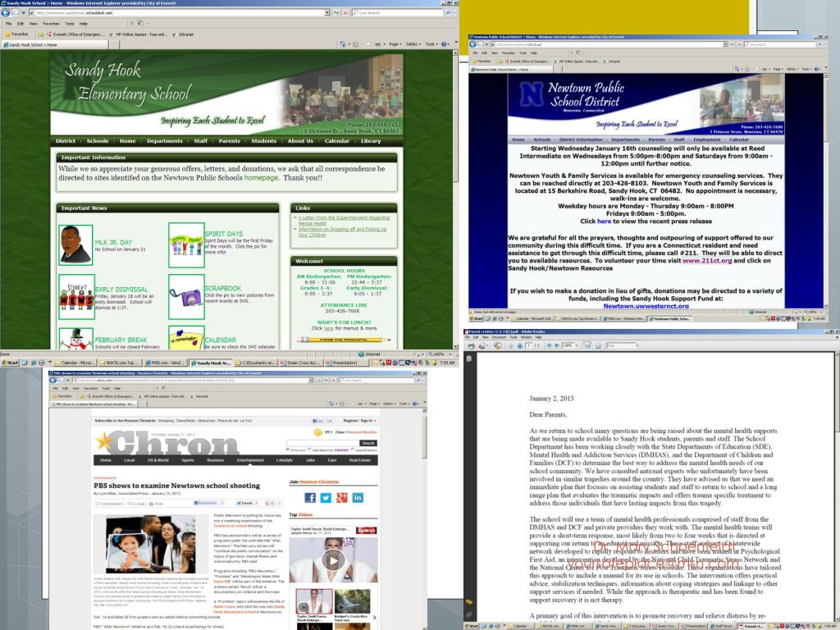The image size is (840, 630).
Task: Click Favorites star button in Sandy Hook browser
Action: click(x=16, y=34)
